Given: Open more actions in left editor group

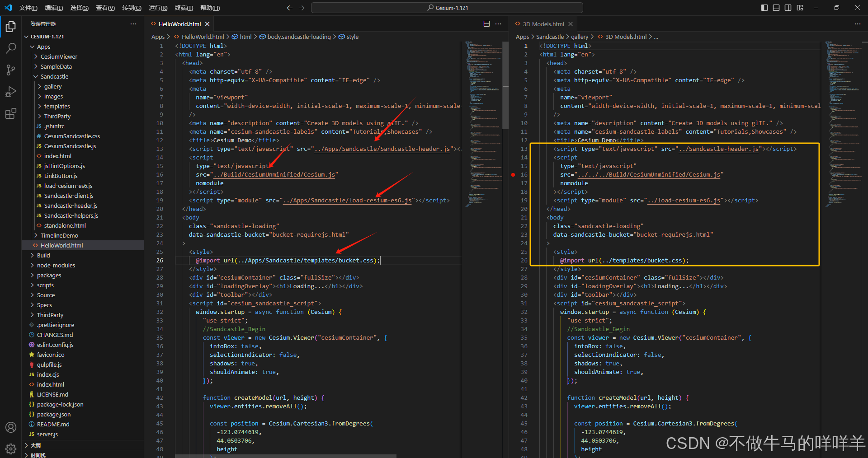Looking at the screenshot, I should [x=498, y=24].
